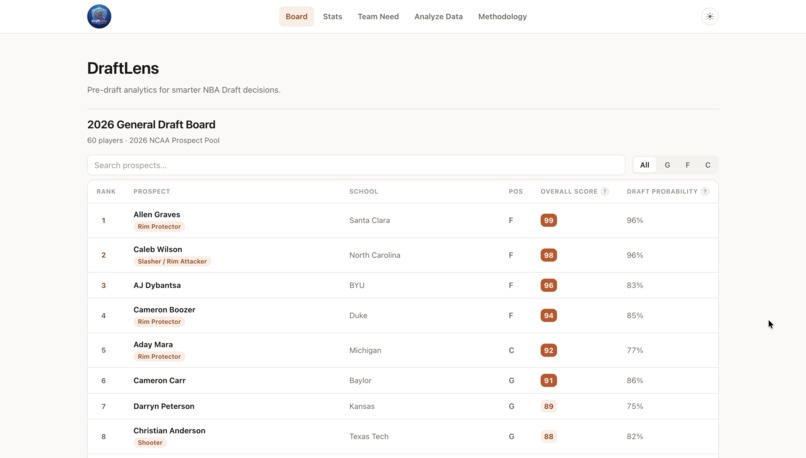
Task: Open Allen Graves prospect row
Action: (402, 220)
